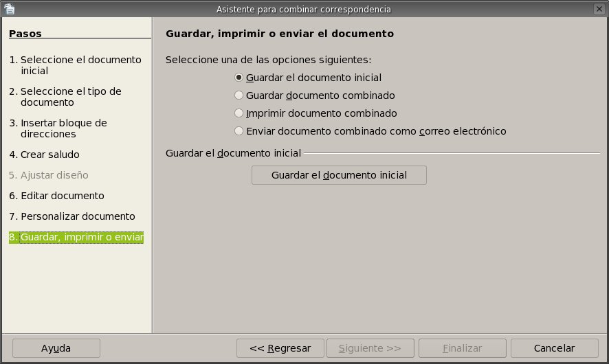
Task: Go to step 1 'Seleccione el documento inicial'
Action: (76, 65)
